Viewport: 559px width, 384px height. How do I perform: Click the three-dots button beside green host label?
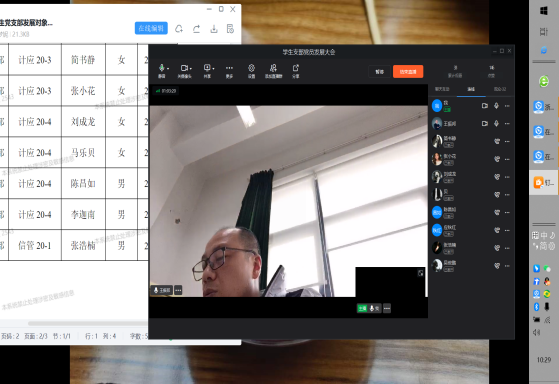[387, 308]
